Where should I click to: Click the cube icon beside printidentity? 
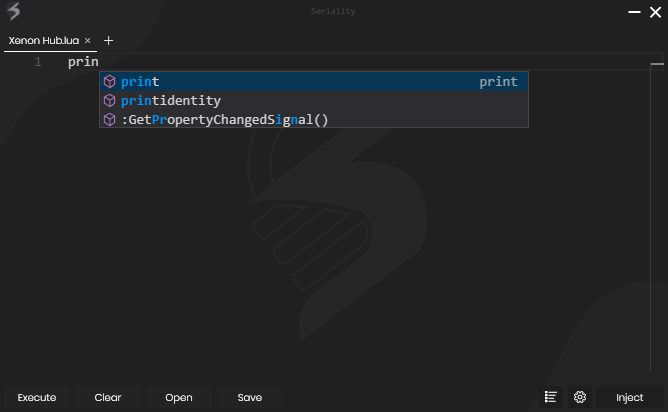(x=110, y=101)
